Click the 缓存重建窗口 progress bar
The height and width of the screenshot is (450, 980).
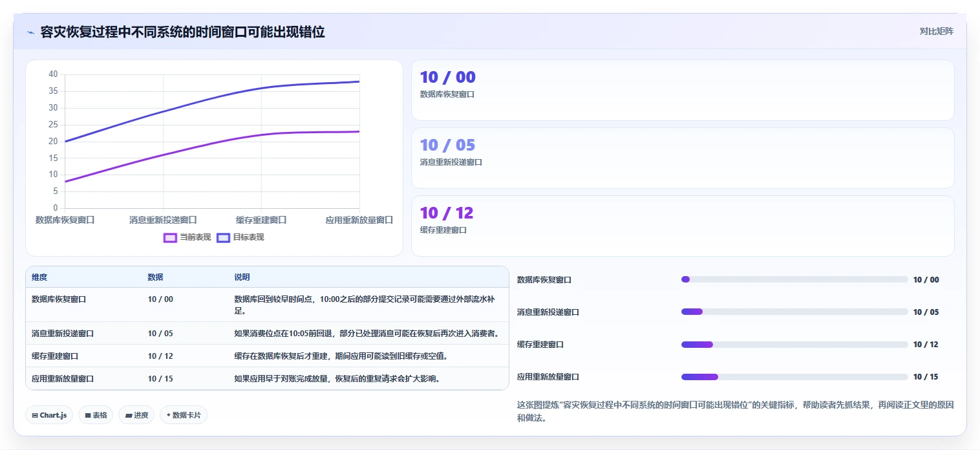[x=794, y=344]
